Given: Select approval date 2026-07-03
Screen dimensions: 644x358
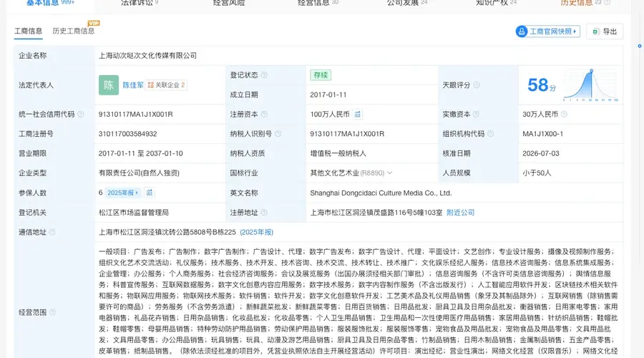Looking at the screenshot, I should pyautogui.click(x=540, y=153).
